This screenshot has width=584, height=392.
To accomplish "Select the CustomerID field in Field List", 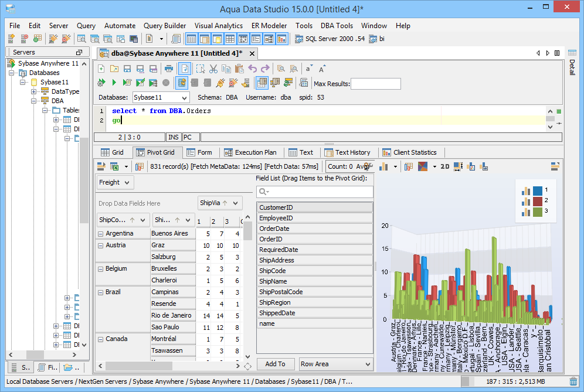I will pos(315,207).
